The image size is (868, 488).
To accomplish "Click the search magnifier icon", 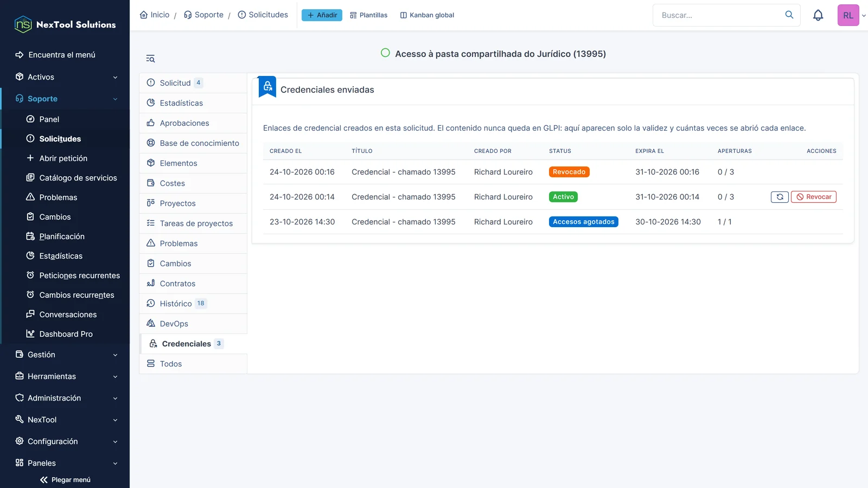I will coord(789,15).
